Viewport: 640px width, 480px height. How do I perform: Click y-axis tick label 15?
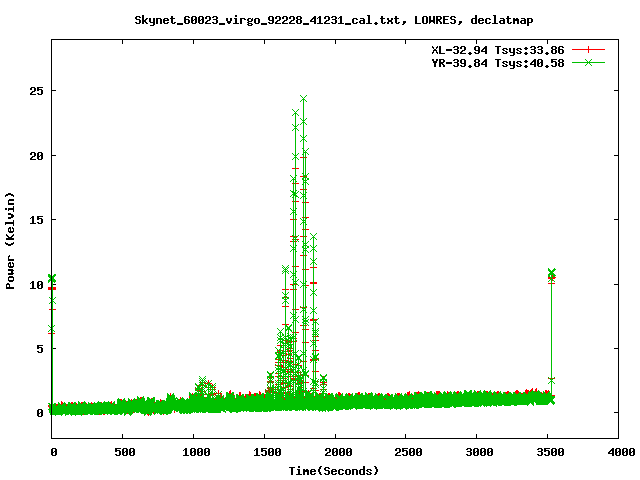pos(36,220)
